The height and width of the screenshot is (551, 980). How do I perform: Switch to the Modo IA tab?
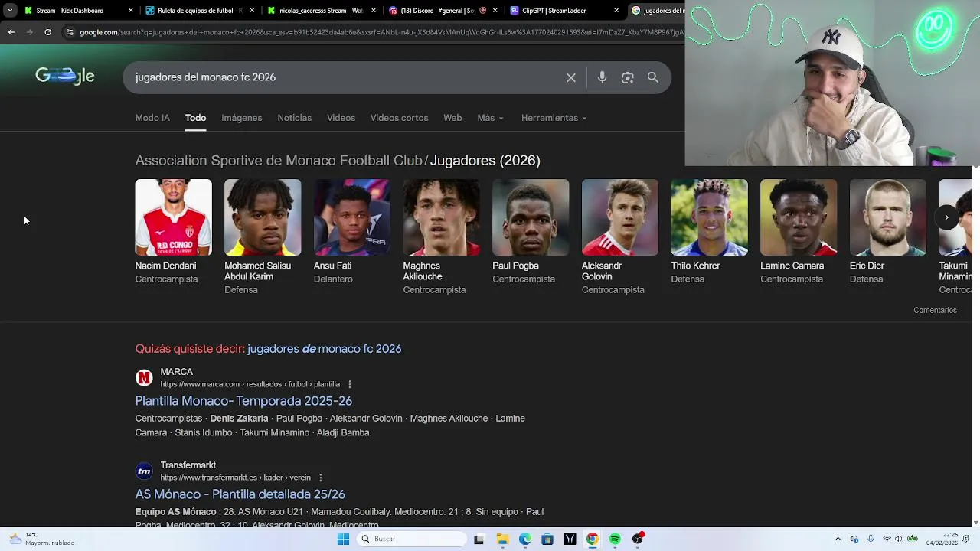[152, 118]
